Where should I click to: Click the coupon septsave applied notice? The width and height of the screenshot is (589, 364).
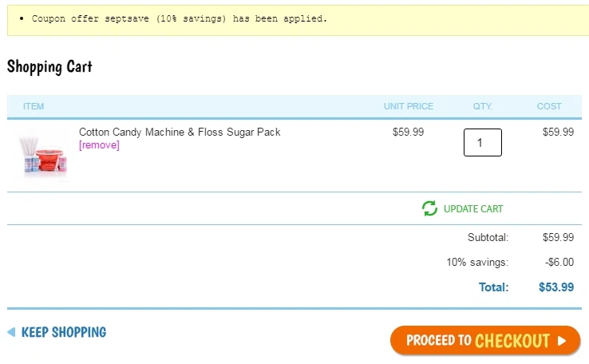coord(180,18)
